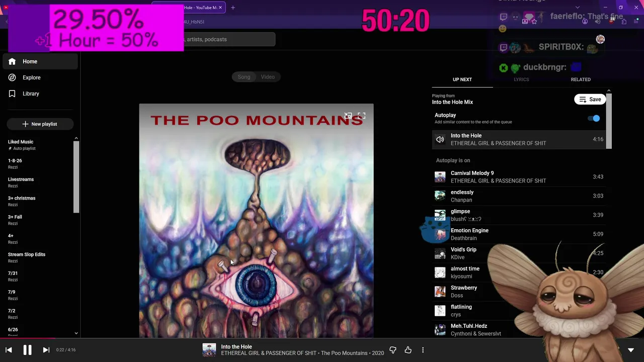The width and height of the screenshot is (644, 362).
Task: Click album thumbnail in player bar
Action: click(209, 350)
